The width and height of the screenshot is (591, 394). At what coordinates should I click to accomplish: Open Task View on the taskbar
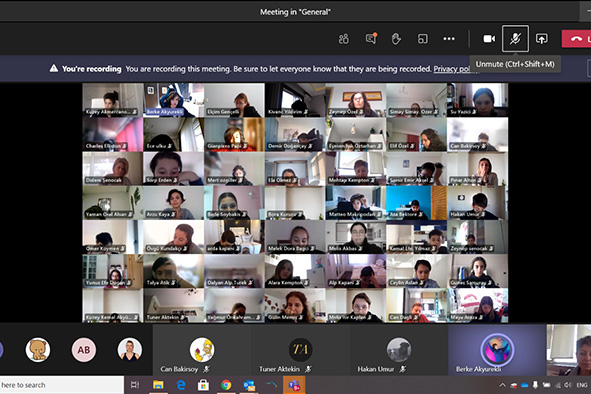tap(135, 385)
